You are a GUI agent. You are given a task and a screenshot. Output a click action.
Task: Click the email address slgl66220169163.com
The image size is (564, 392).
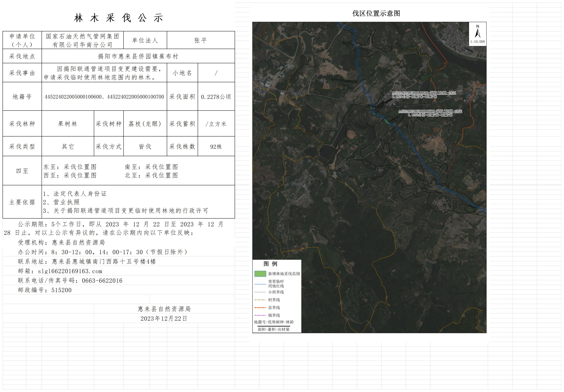coord(70,271)
